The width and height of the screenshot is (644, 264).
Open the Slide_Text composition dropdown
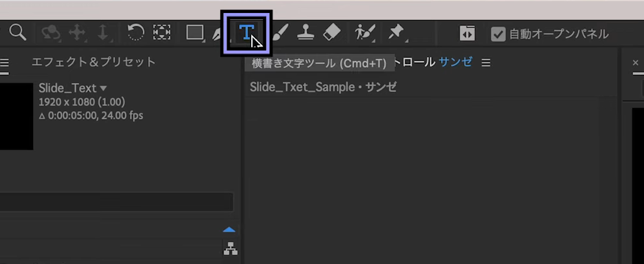click(x=103, y=88)
